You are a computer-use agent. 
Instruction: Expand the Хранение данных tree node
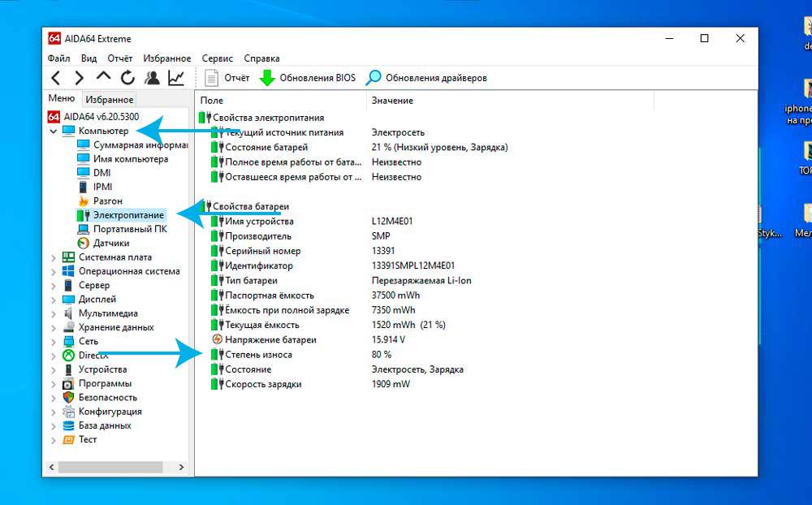54,327
